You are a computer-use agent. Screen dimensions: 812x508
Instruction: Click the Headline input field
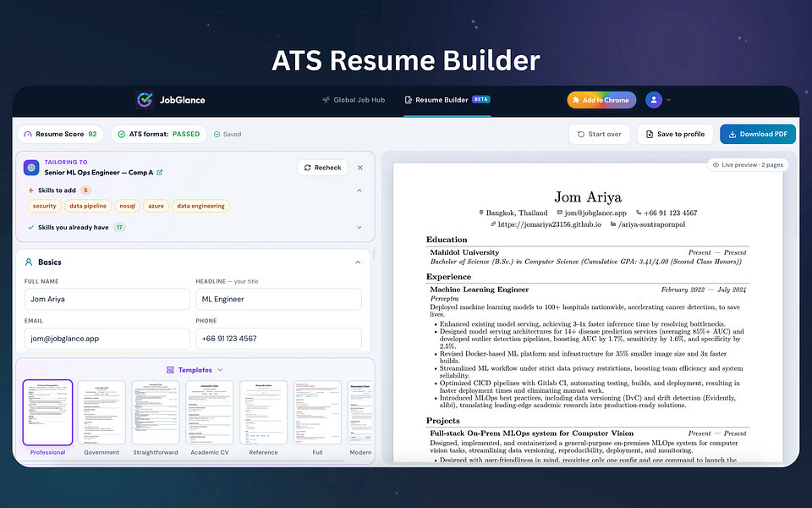(278, 299)
